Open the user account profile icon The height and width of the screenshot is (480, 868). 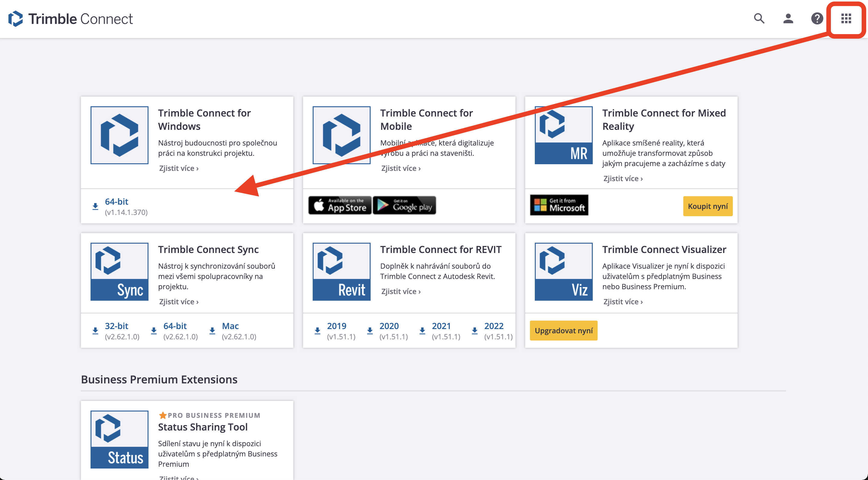(x=788, y=18)
